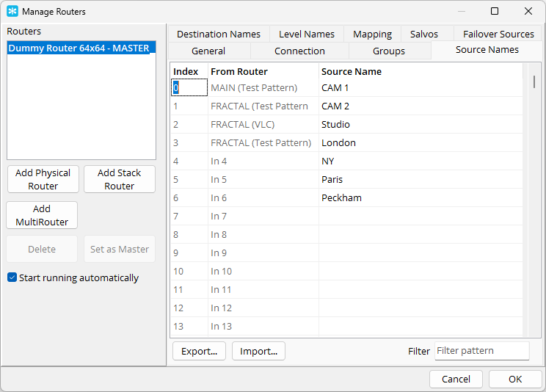Click the MAIN (Test Pattern) cell
Image resolution: width=546 pixels, height=392 pixels.
point(263,88)
